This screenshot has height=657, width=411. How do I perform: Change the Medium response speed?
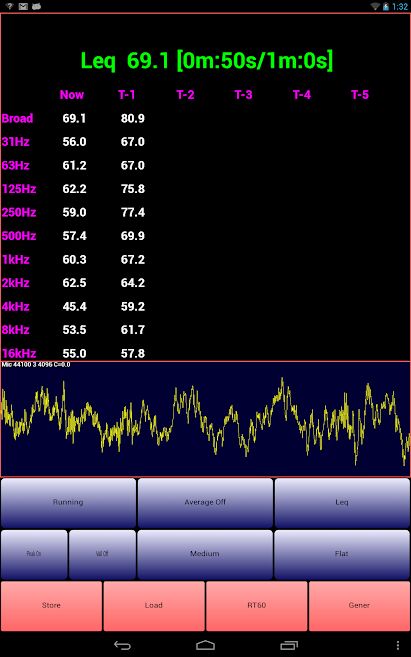pos(205,554)
